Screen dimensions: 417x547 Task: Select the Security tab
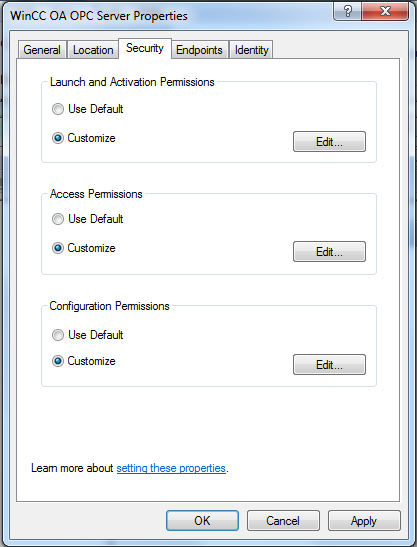tap(145, 48)
